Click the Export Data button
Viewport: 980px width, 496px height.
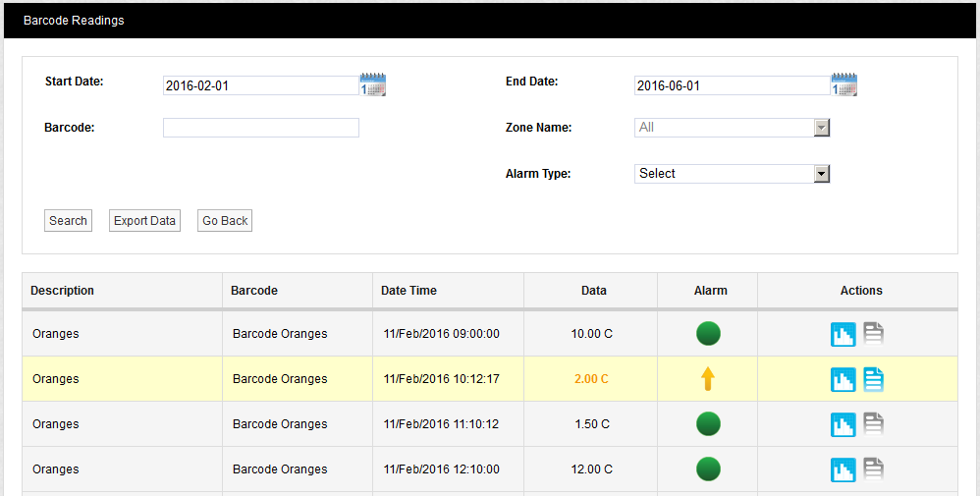(x=144, y=221)
